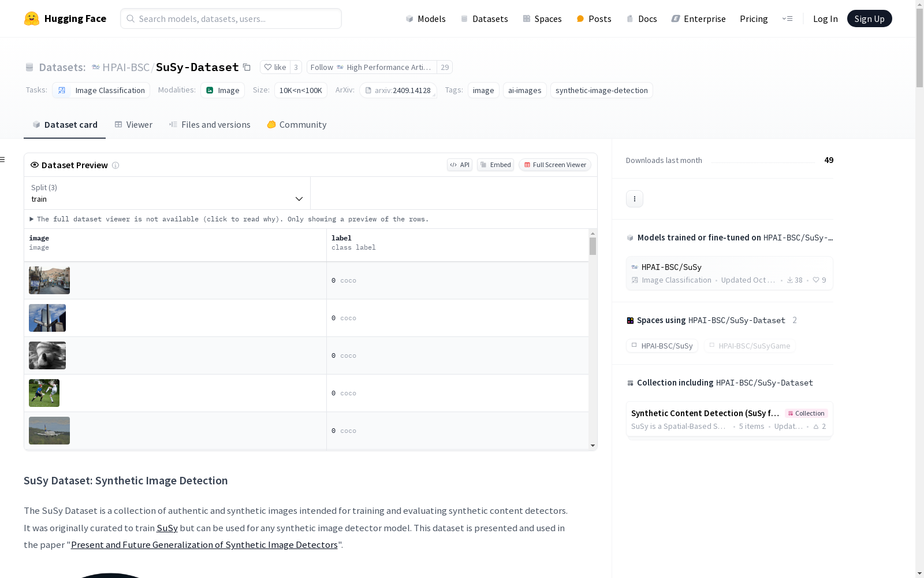Click the Hugging Face logo icon
924x578 pixels.
pos(32,18)
